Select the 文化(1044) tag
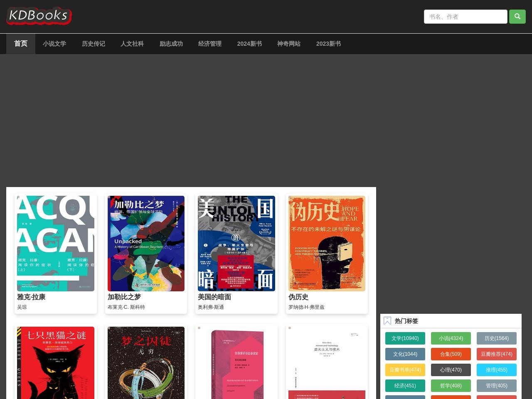This screenshot has width=532, height=399. [405, 354]
